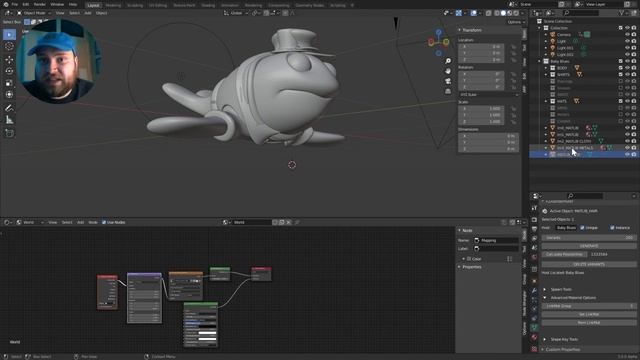Toggle Baby Blues collection eye visibility
Screen dimensions: 640x360
(x=627, y=61)
